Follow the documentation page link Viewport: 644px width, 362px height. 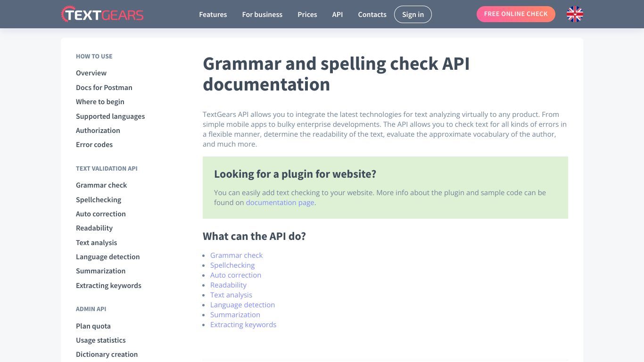coord(280,203)
